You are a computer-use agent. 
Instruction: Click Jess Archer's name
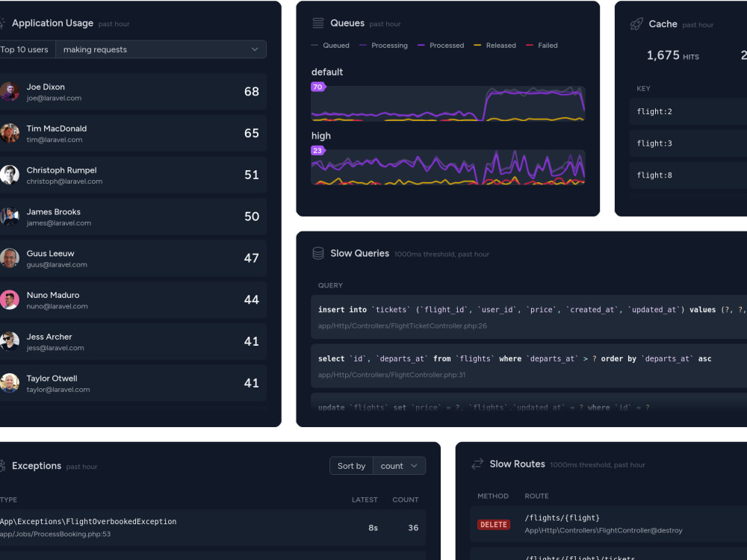click(49, 337)
